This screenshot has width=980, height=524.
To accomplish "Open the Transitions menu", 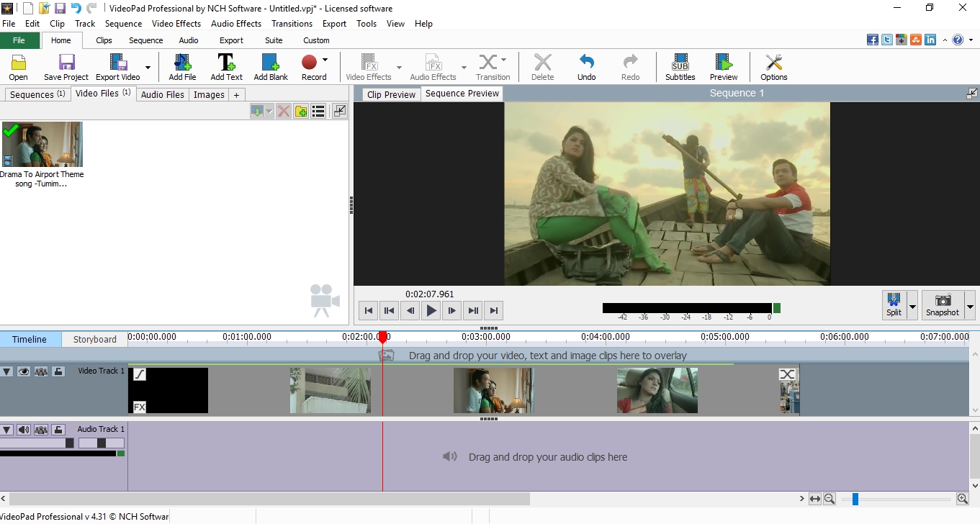I will coord(292,24).
